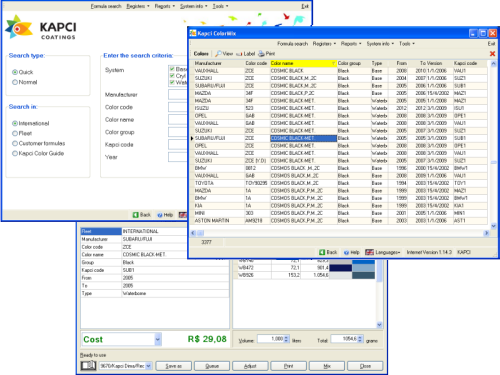Open System info menu in search window
This screenshot has width=500, height=375.
pos(193,6)
